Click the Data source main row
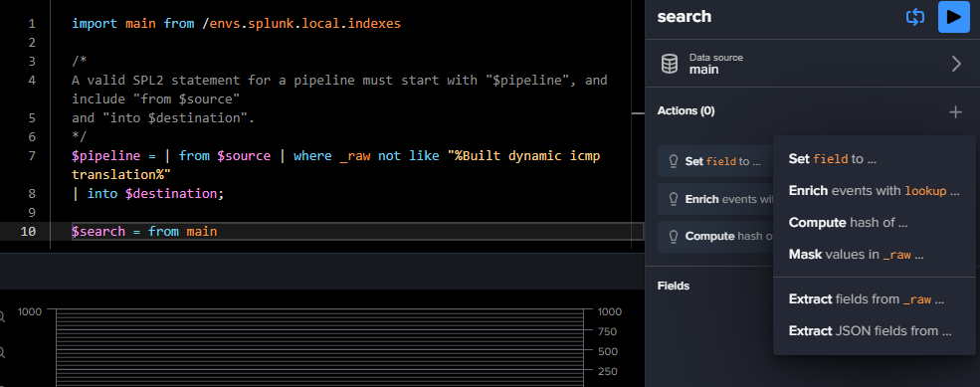 tap(812, 64)
